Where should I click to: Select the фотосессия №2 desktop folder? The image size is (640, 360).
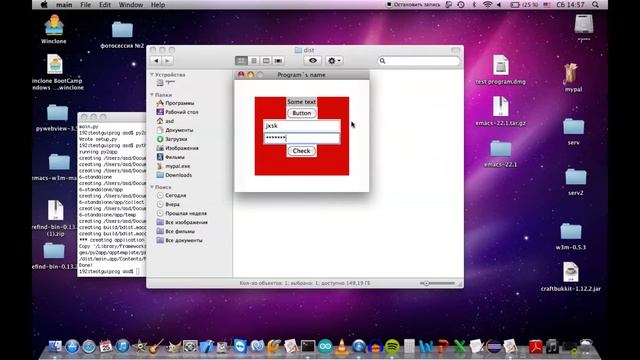[122, 35]
